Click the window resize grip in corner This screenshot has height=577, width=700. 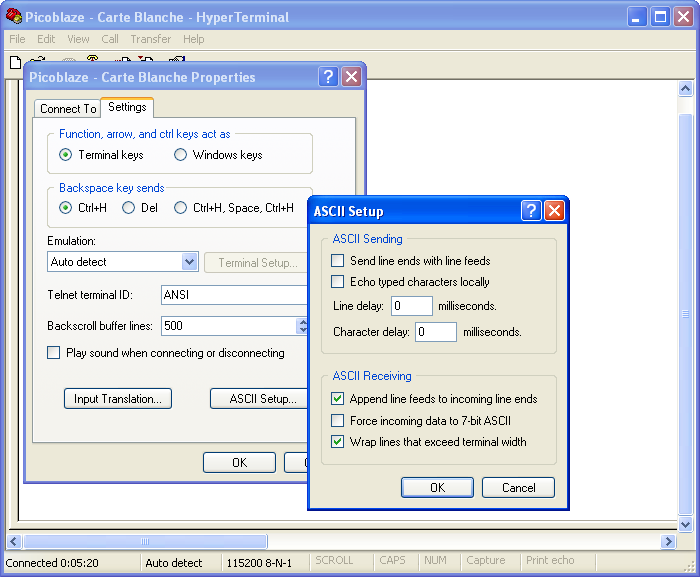click(689, 566)
